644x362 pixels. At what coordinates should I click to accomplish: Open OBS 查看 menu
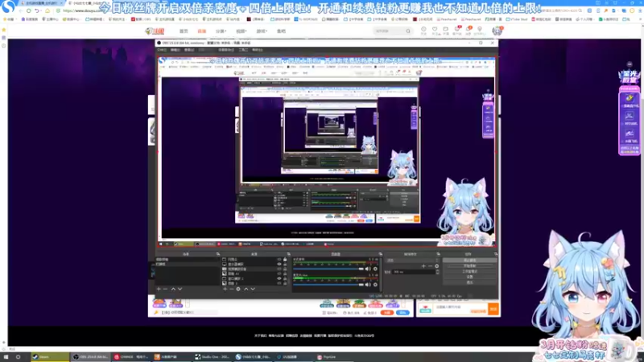pyautogui.click(x=189, y=50)
